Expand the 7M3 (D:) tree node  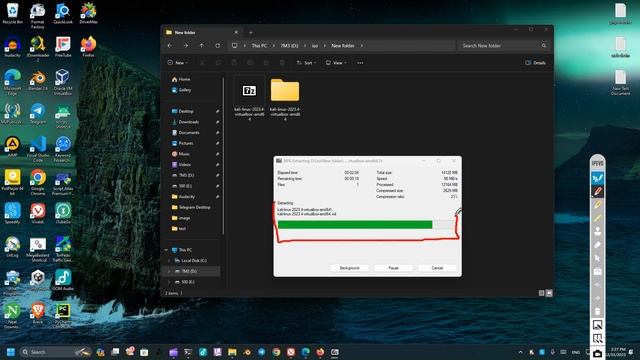click(169, 271)
